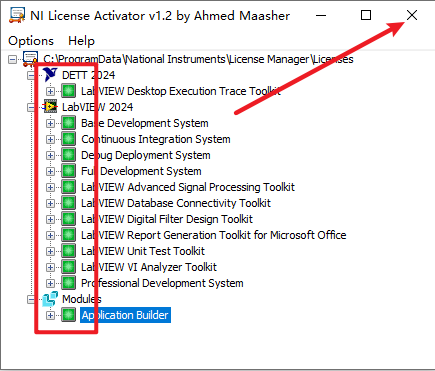Viewport: 435px width, 371px height.
Task: Click the DETT 2024 NI eagle icon
Action: tap(50, 74)
